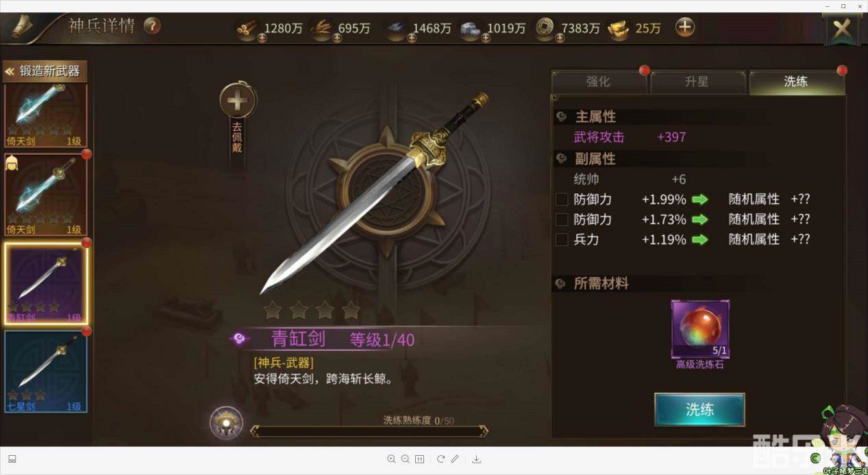Tick the 兵力 +1.19% checkbox

(562, 240)
